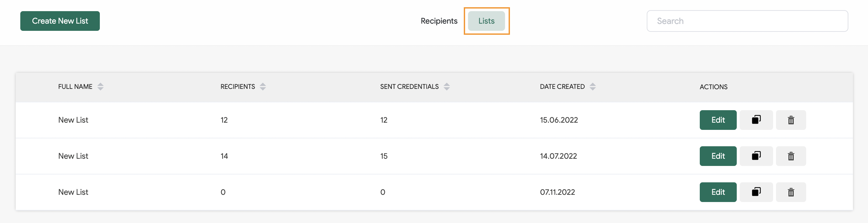Click the Create New List button
868x223 pixels.
click(x=60, y=21)
